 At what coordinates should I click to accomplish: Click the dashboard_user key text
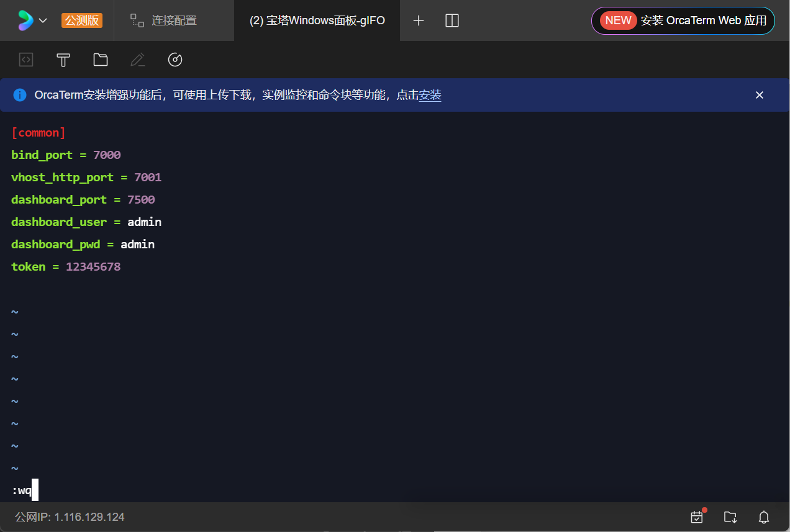pos(59,222)
